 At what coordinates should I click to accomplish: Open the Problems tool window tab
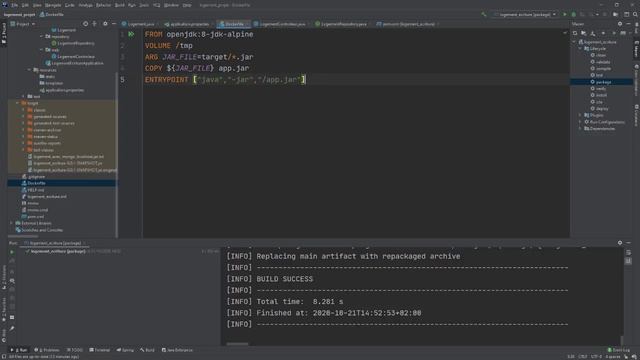(47, 350)
